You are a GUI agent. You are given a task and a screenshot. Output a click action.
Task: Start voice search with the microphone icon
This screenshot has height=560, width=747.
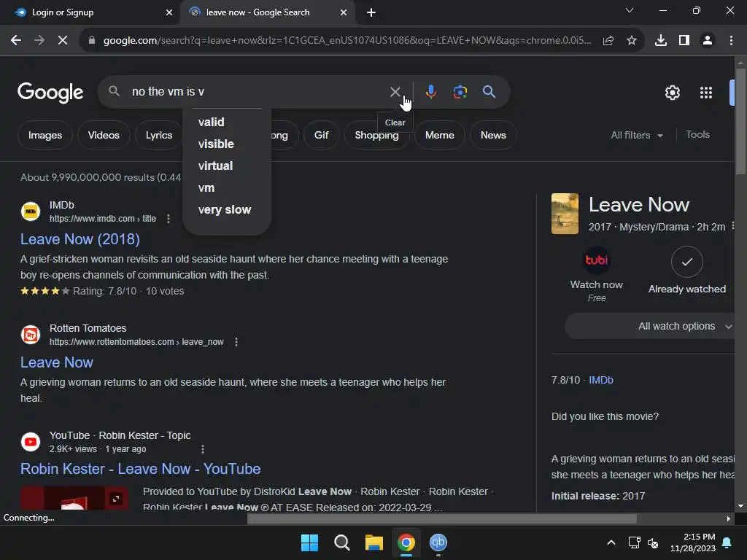click(430, 91)
